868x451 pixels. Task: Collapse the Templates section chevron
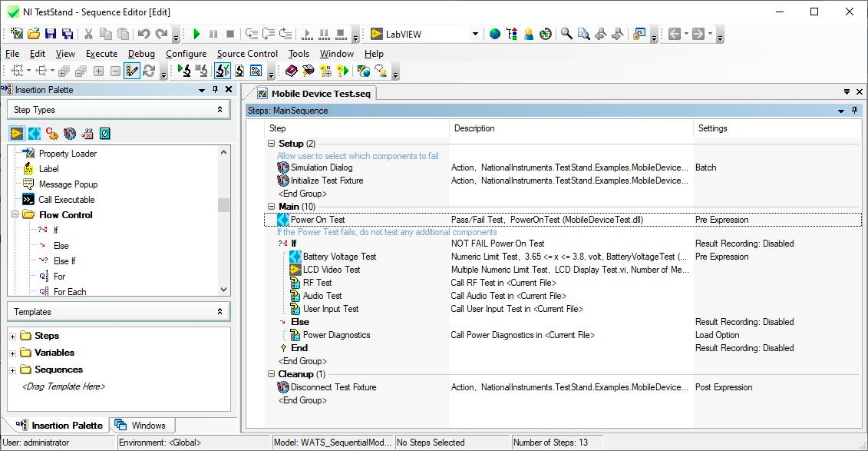[x=219, y=311]
